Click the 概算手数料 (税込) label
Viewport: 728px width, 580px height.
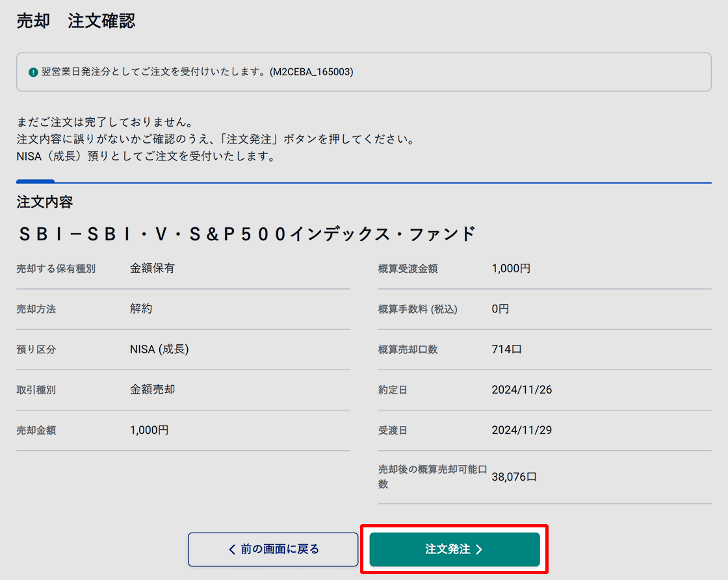coord(418,309)
